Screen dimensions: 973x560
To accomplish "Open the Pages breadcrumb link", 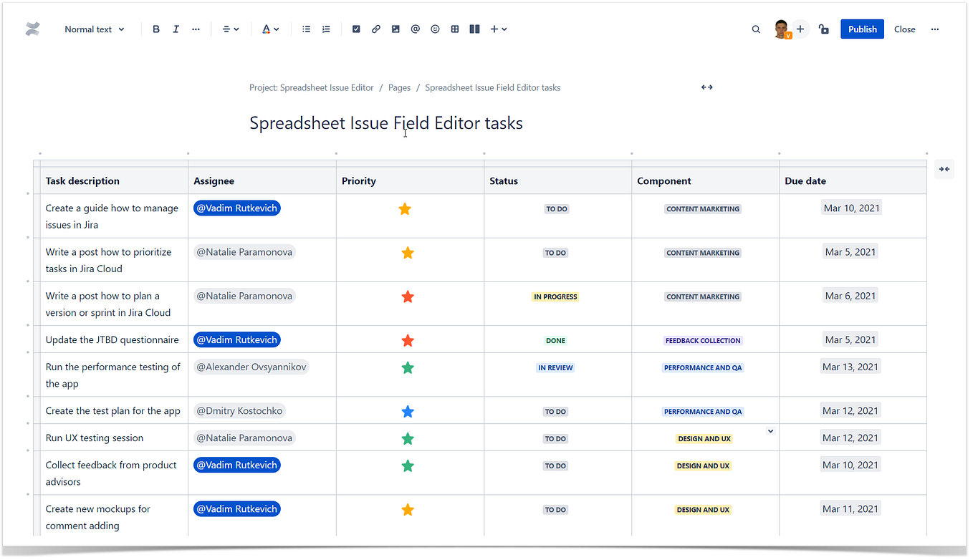I will pyautogui.click(x=399, y=87).
